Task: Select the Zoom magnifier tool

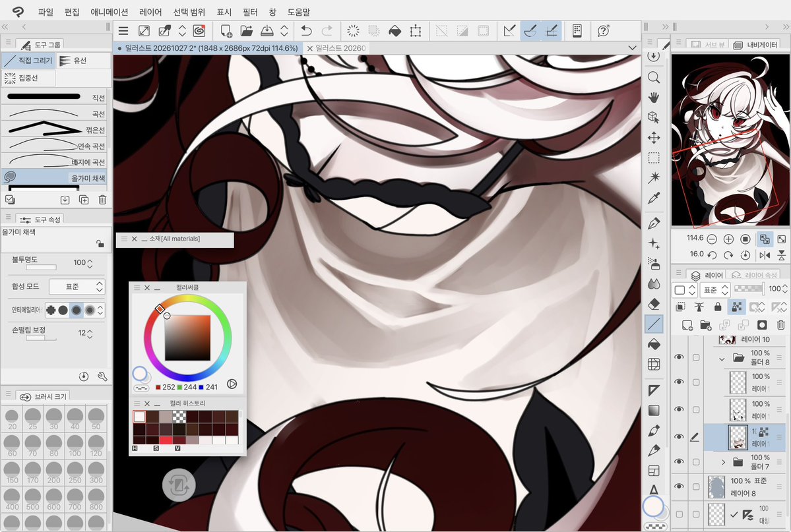Action: [x=654, y=77]
